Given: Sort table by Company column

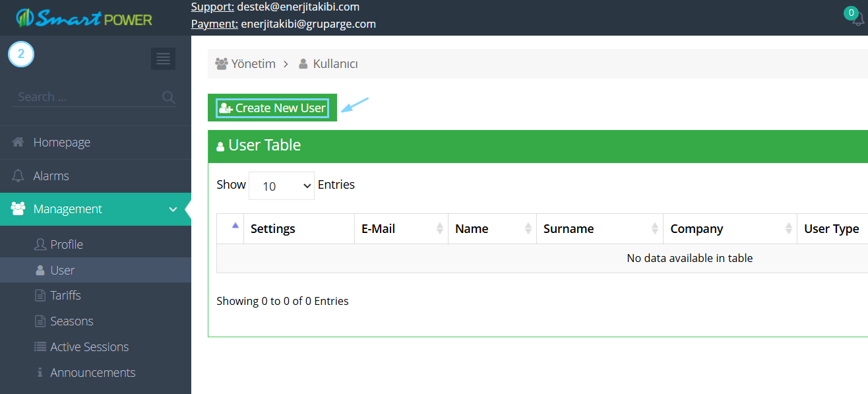Looking at the screenshot, I should tap(730, 229).
